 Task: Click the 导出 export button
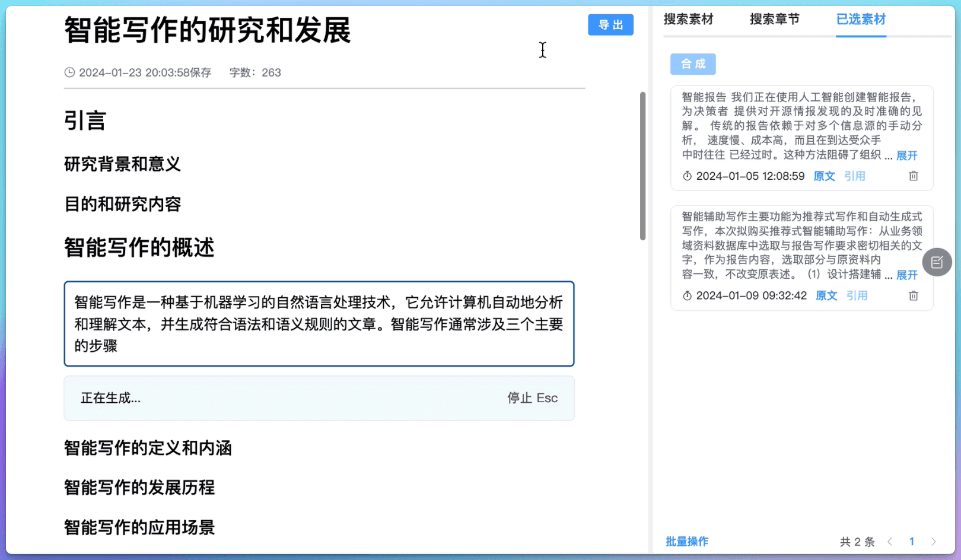pyautogui.click(x=610, y=25)
